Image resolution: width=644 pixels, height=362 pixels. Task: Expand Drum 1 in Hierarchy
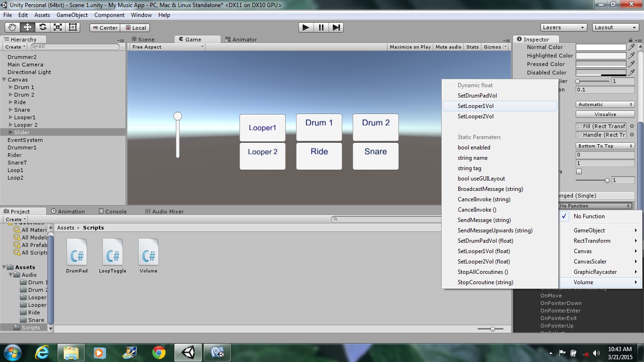point(11,87)
